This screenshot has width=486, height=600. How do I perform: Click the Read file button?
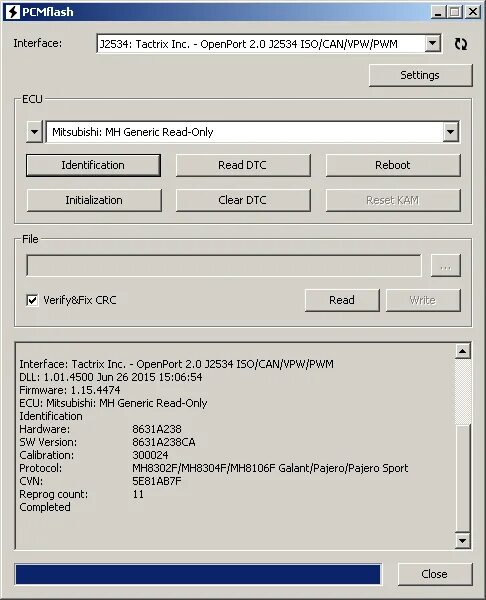[x=342, y=300]
